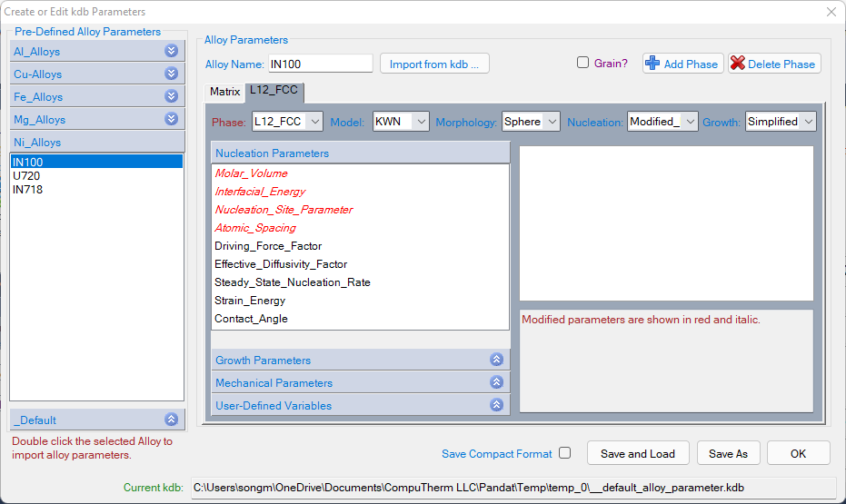Toggle the Save Compact Format checkbox
846x504 pixels.
pyautogui.click(x=565, y=453)
